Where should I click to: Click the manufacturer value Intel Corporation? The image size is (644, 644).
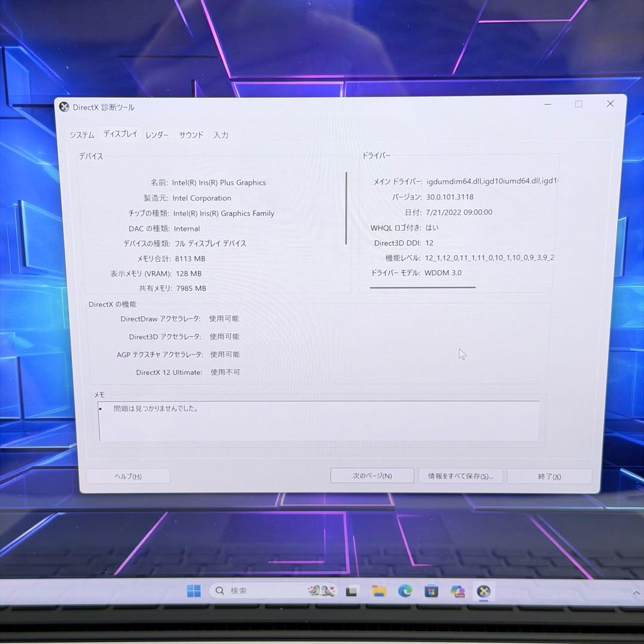point(202,198)
